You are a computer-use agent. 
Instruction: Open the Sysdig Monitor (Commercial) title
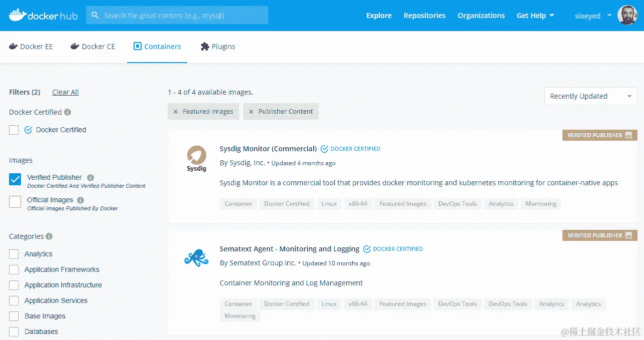[268, 149]
